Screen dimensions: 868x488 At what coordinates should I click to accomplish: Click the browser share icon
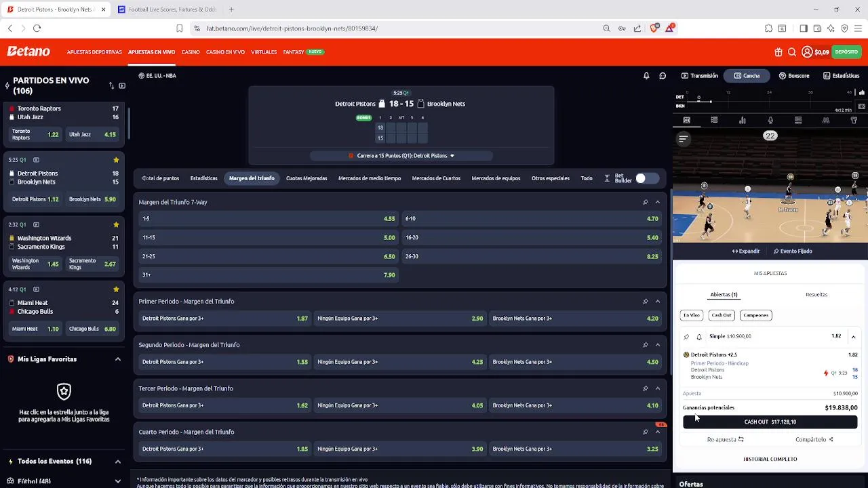coord(637,28)
